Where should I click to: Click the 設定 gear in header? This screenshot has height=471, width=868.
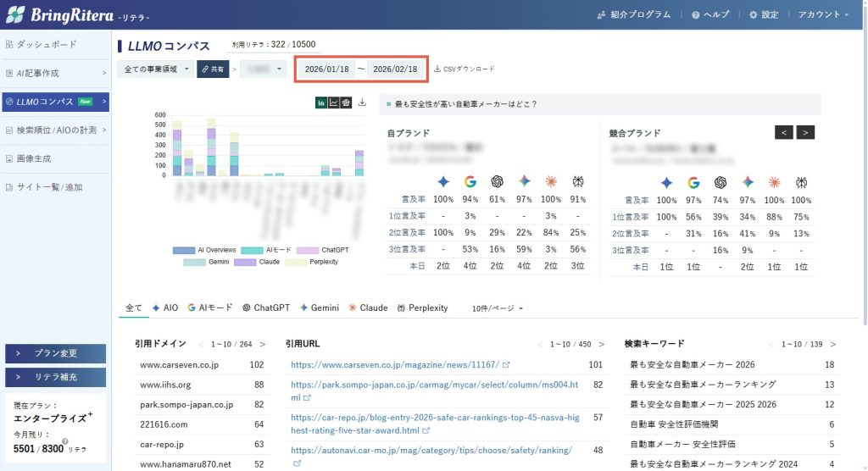763,14
